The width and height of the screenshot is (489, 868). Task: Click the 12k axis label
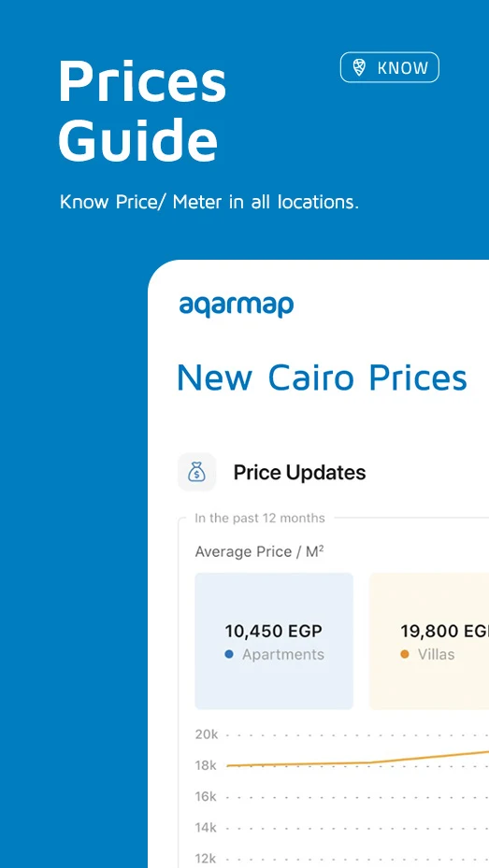(206, 859)
